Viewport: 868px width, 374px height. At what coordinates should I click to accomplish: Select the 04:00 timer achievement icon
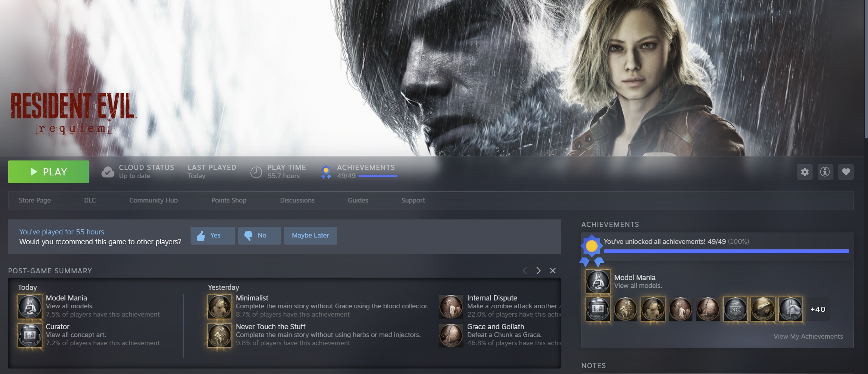click(736, 309)
